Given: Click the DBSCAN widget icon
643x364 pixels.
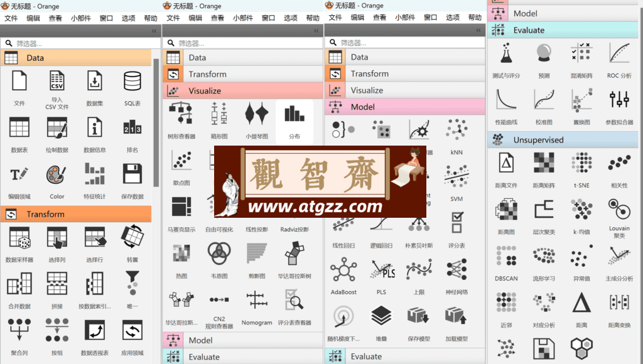Looking at the screenshot, I should point(506,256).
